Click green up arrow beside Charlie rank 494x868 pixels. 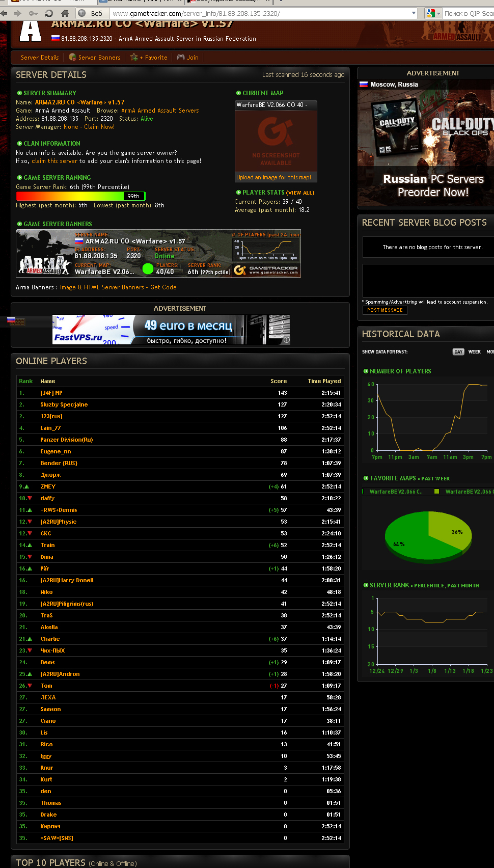pos(30,639)
